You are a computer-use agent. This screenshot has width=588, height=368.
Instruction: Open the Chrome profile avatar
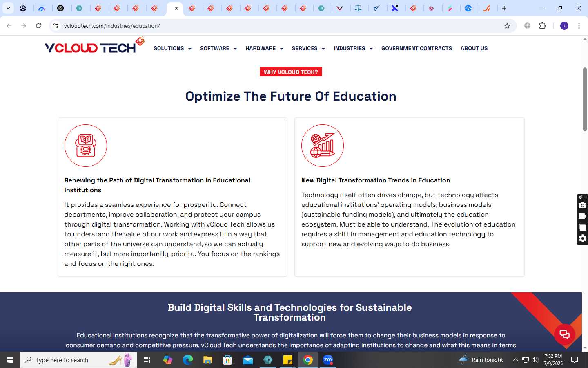point(564,26)
